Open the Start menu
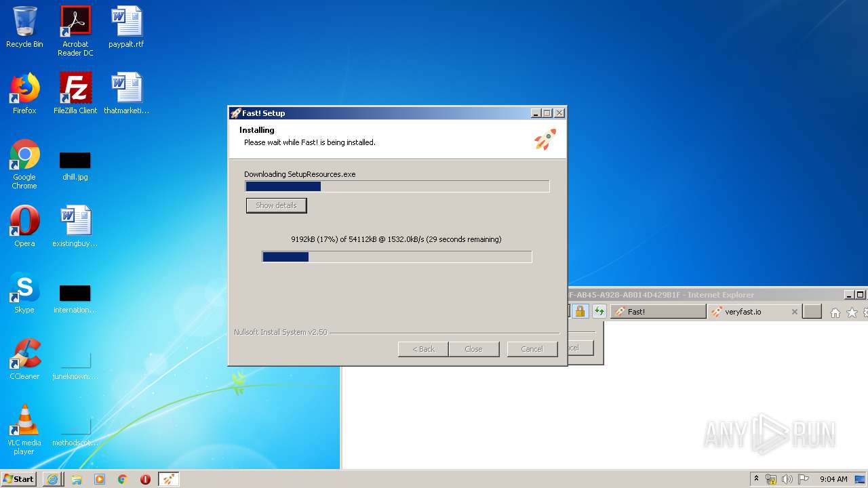 pyautogui.click(x=18, y=479)
